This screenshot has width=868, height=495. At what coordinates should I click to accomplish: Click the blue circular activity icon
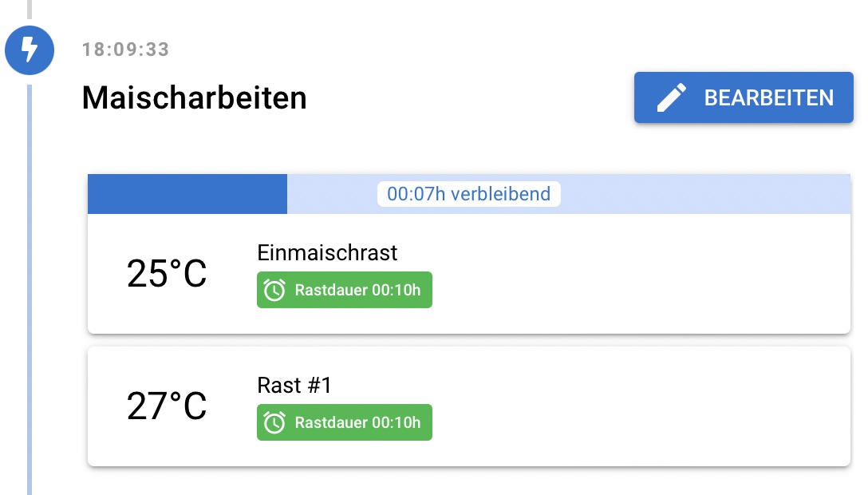tap(30, 50)
